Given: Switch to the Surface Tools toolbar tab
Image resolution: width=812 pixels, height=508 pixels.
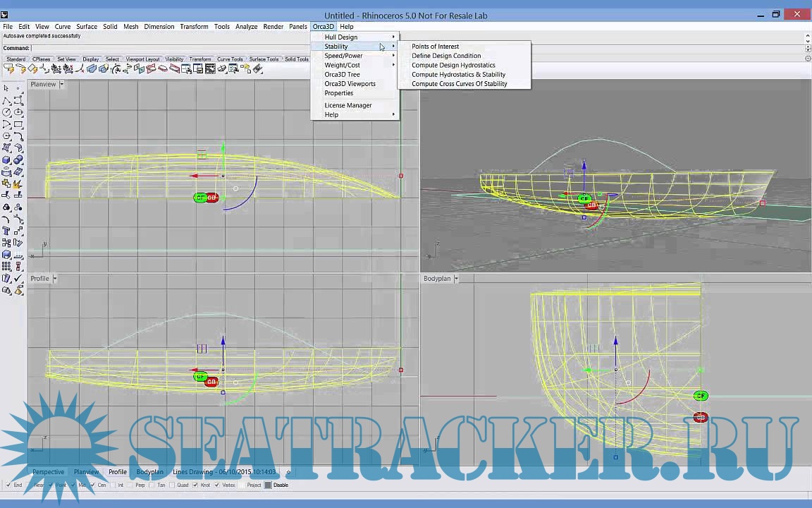Looking at the screenshot, I should (263, 59).
